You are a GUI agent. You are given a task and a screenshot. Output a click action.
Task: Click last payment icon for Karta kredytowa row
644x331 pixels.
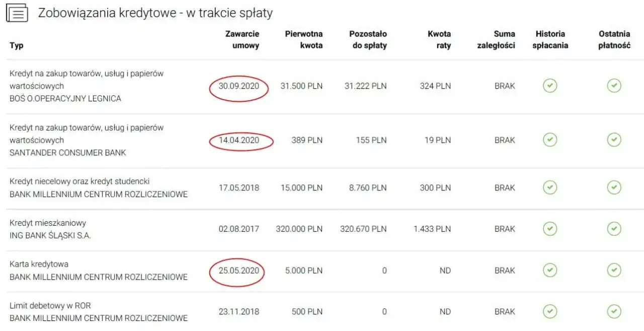pyautogui.click(x=614, y=270)
